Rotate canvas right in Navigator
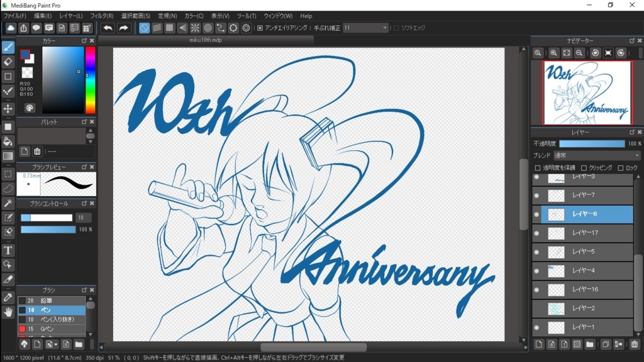 pyautogui.click(x=621, y=53)
